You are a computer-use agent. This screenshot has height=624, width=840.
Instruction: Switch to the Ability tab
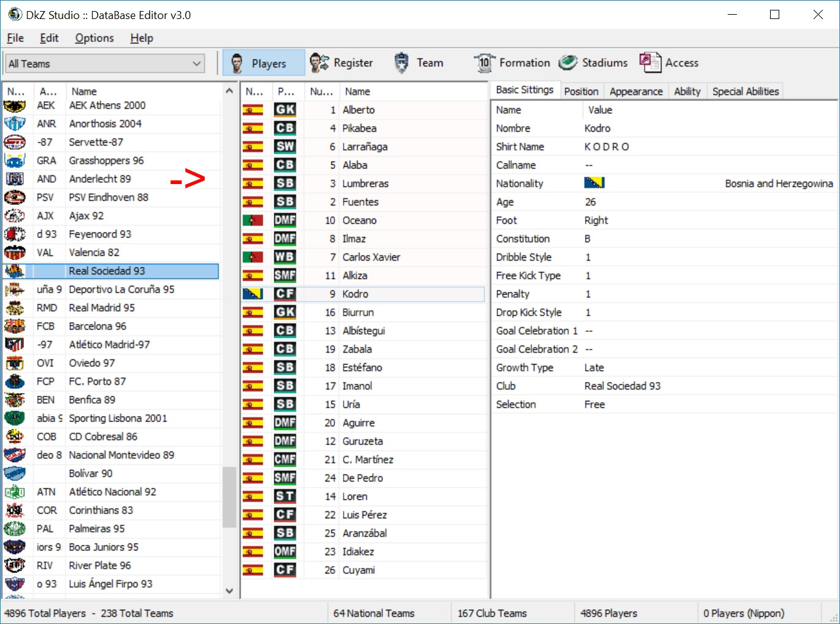[687, 91]
